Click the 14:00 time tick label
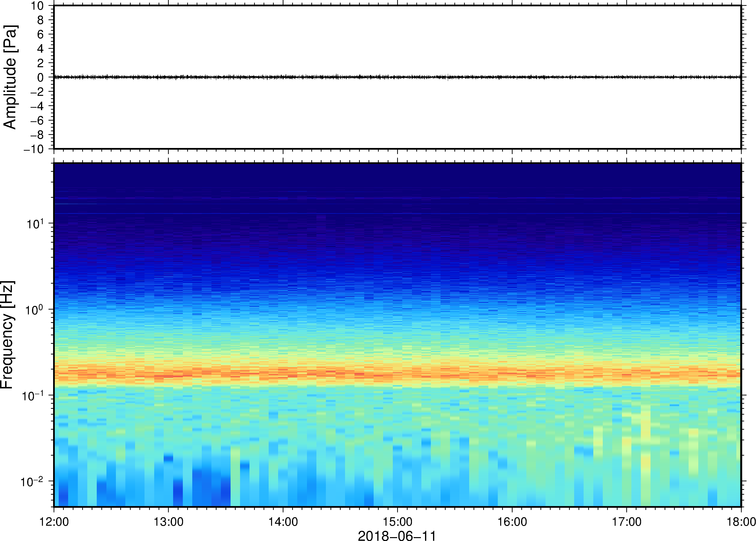Screen dimensions: 756x541 [x=283, y=522]
